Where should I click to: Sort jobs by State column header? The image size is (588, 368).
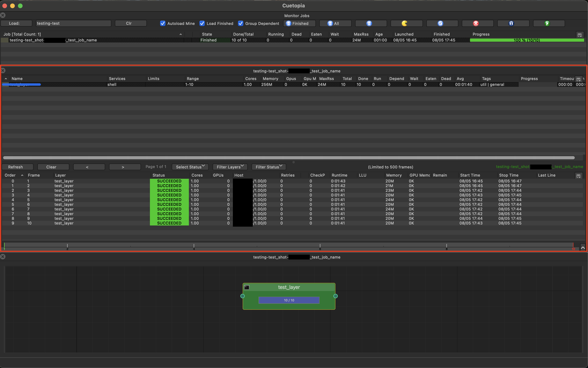(x=207, y=34)
